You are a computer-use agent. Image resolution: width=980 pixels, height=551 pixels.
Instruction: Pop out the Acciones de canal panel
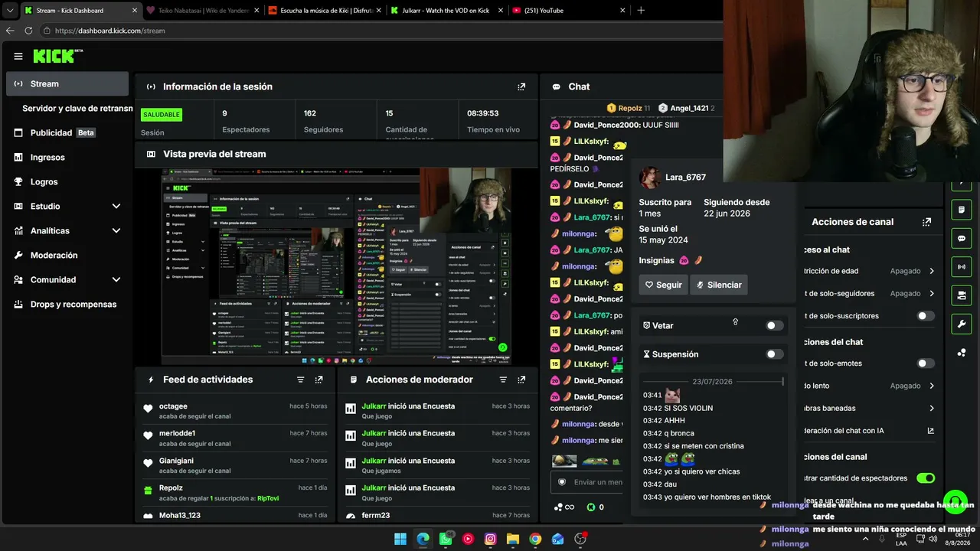point(927,222)
